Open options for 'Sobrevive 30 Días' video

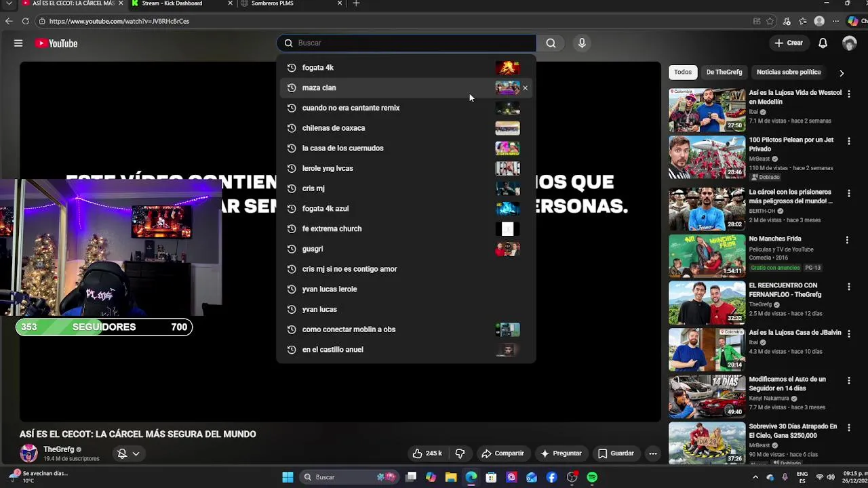pos(848,427)
